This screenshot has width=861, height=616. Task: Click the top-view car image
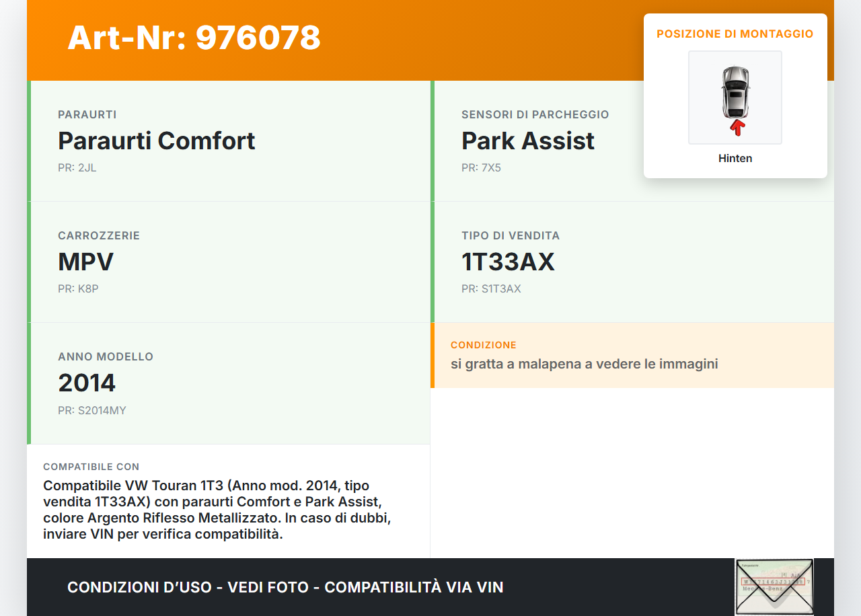(735, 91)
